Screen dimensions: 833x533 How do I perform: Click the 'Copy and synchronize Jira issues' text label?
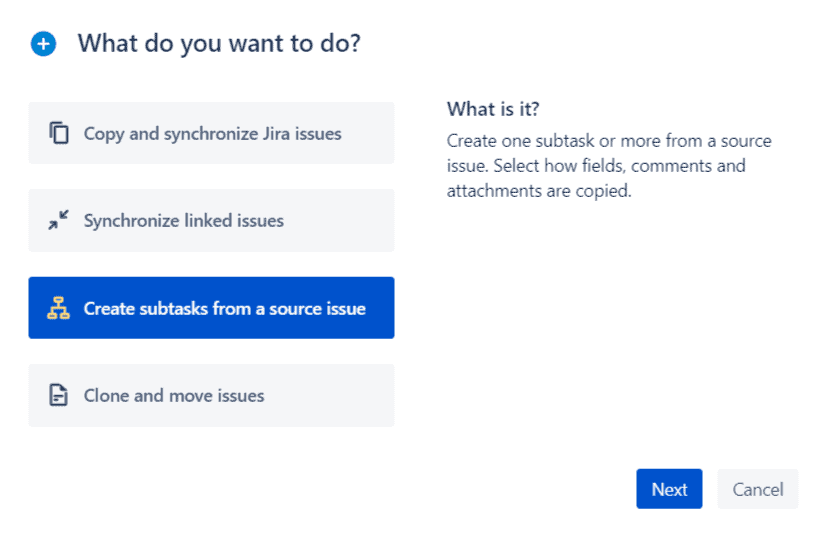click(x=212, y=133)
